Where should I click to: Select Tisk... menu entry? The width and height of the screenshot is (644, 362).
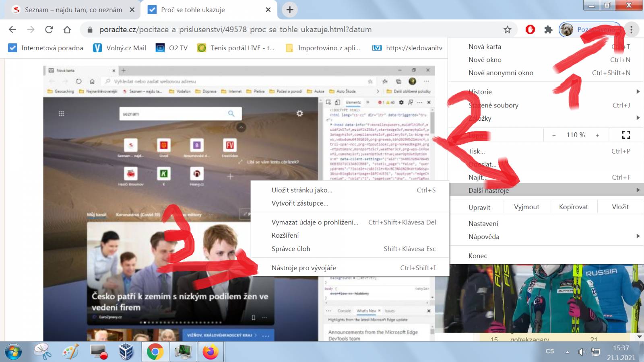click(545, 151)
